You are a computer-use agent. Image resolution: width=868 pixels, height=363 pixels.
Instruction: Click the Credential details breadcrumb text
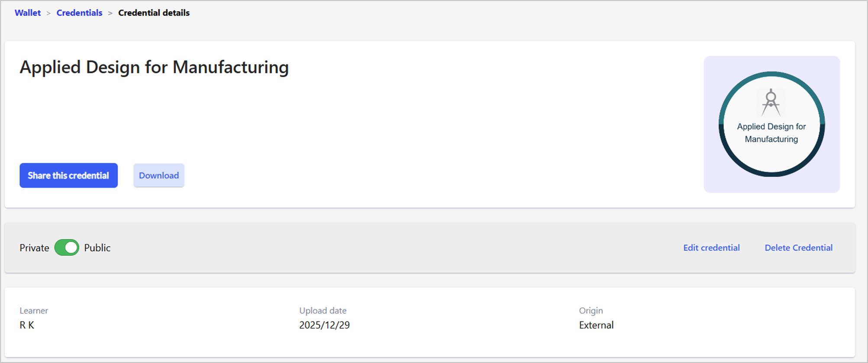[x=154, y=13]
